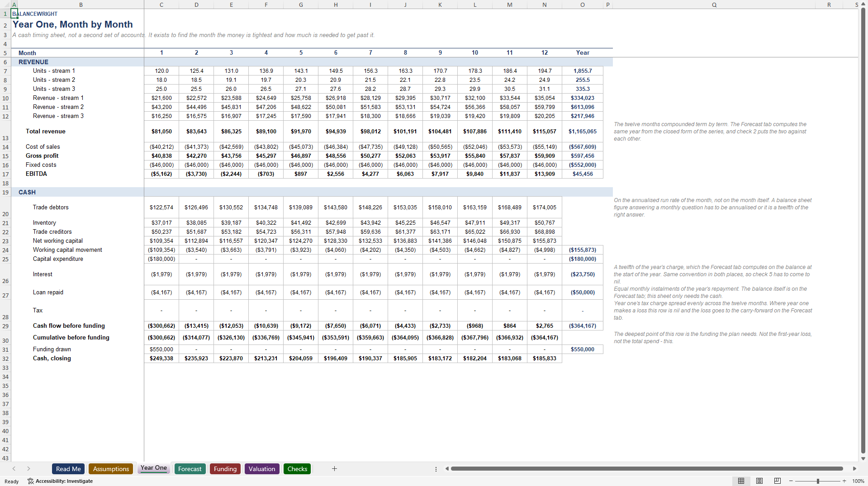Click the 'Year' column heading cell
Image resolution: width=868 pixels, height=486 pixels.
point(583,53)
